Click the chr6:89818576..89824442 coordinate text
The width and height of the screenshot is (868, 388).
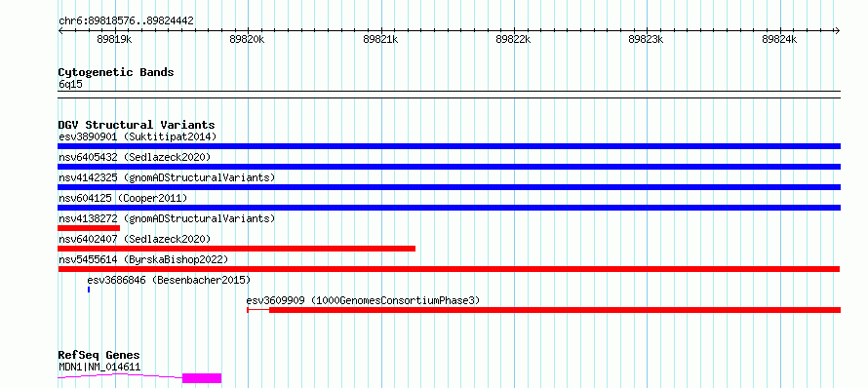(x=126, y=21)
